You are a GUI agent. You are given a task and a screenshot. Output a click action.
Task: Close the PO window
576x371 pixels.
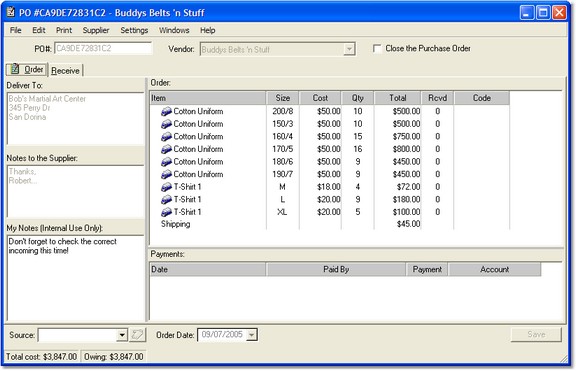coord(559,12)
